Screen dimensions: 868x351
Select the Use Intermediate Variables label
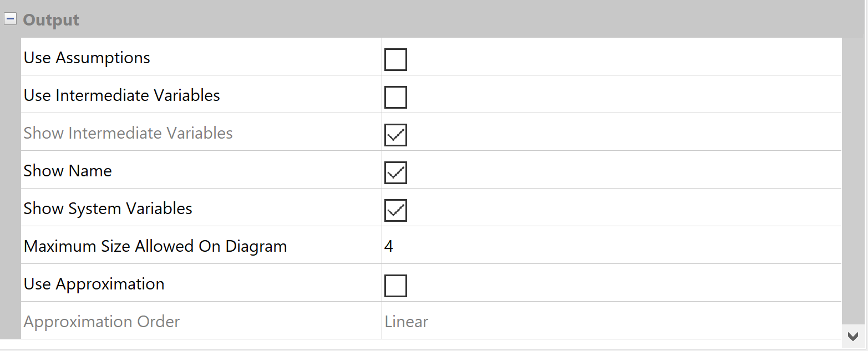click(122, 95)
